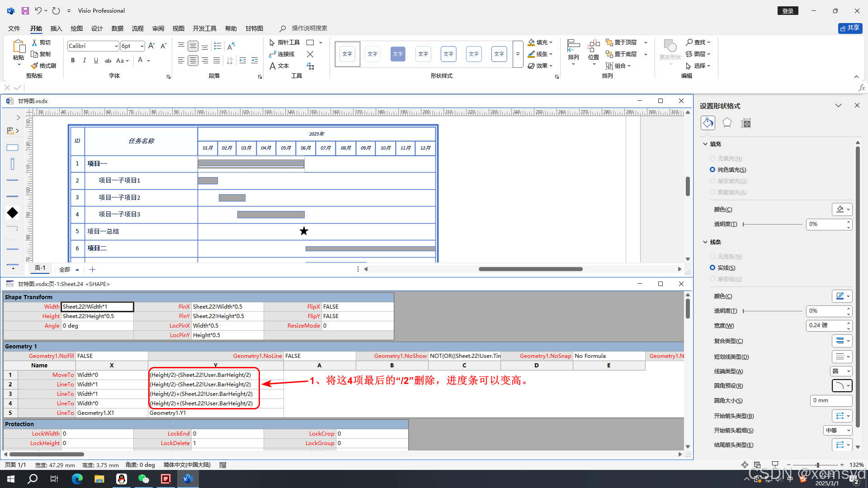Open the Gantt Chart (甘特图) ribbon tab
The height and width of the screenshot is (488, 868).
pyautogui.click(x=254, y=28)
